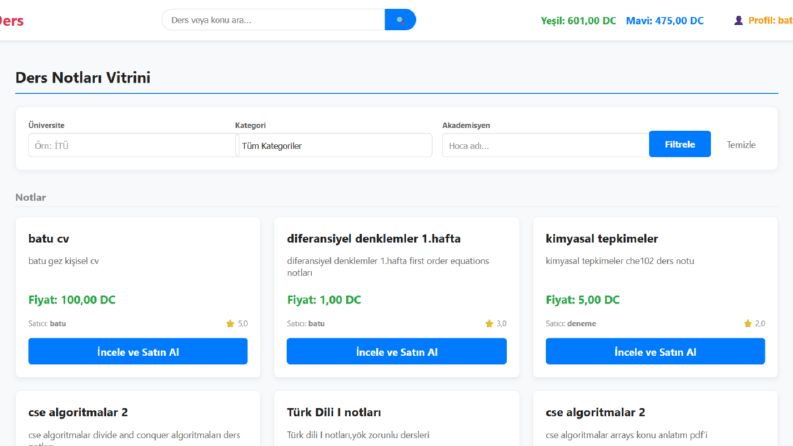Image resolution: width=793 pixels, height=446 pixels.
Task: Click 'kimyasal tepkimeler' card title
Action: [x=602, y=239]
